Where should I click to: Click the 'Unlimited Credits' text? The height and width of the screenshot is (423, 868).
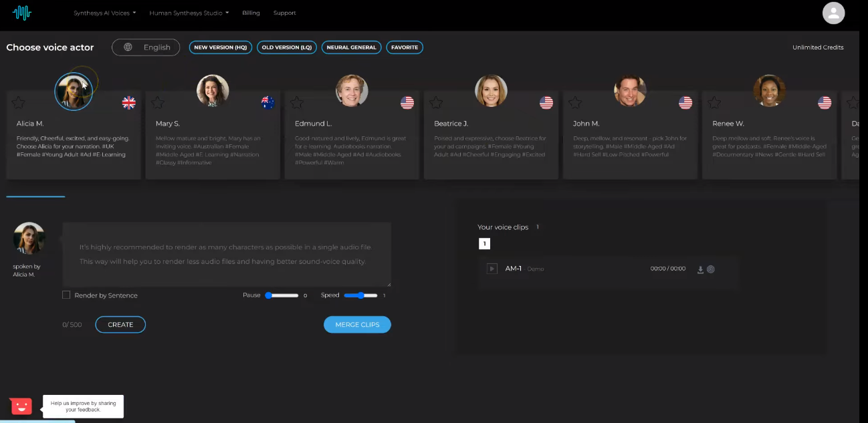pyautogui.click(x=818, y=47)
